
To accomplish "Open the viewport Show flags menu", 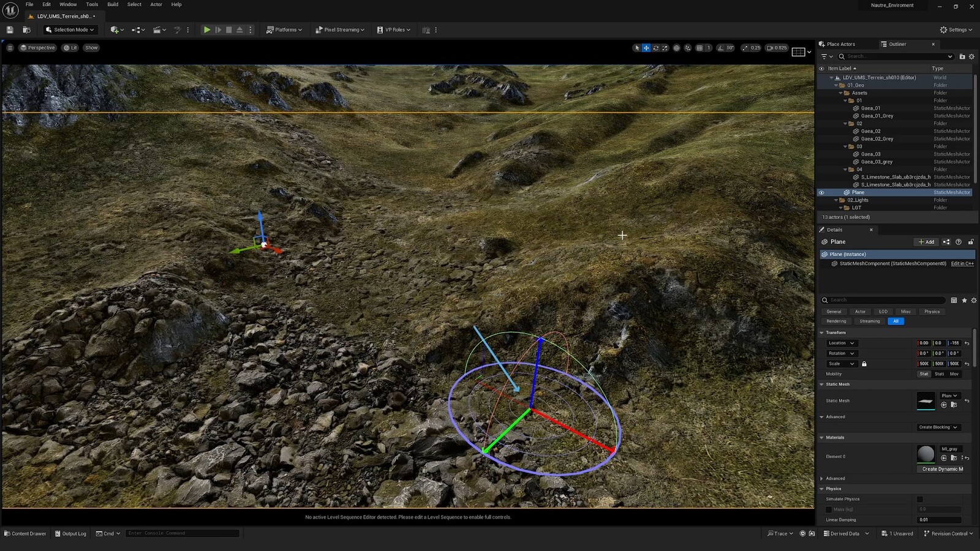I will click(91, 48).
